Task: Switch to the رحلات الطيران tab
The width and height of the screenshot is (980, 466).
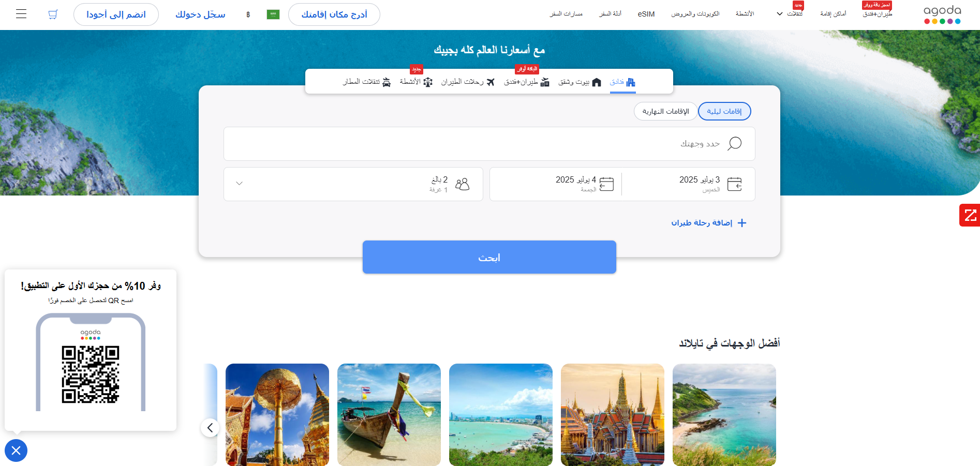Action: (x=468, y=82)
